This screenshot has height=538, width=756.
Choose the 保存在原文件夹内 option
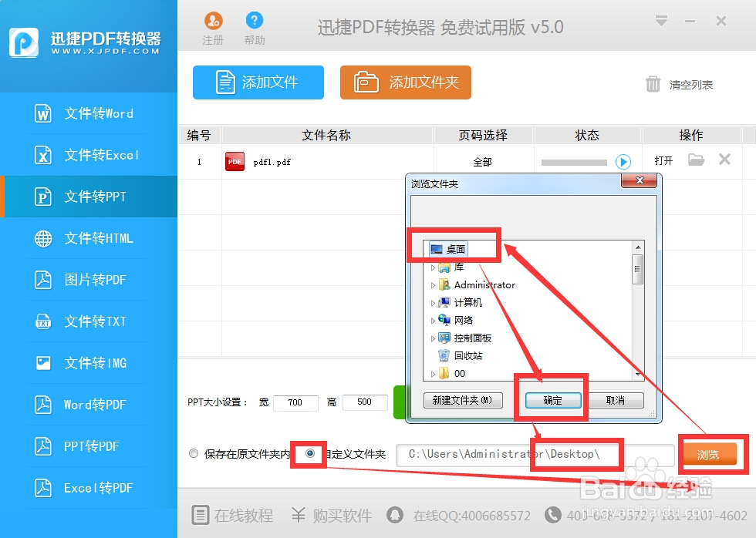[x=194, y=454]
